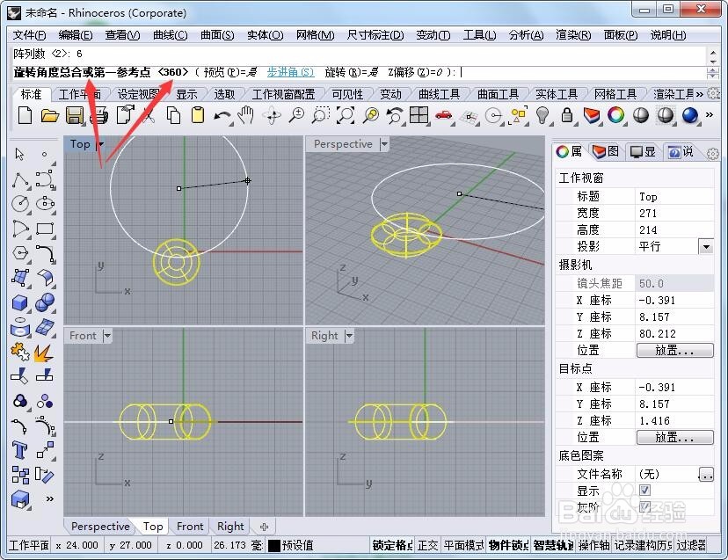Click the puzzle piece join icon

(19, 353)
